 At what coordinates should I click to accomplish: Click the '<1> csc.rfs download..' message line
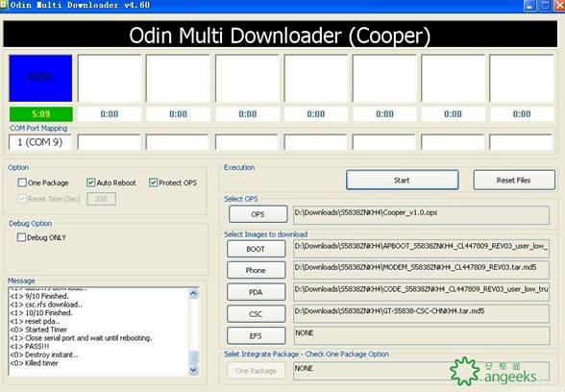(46, 305)
